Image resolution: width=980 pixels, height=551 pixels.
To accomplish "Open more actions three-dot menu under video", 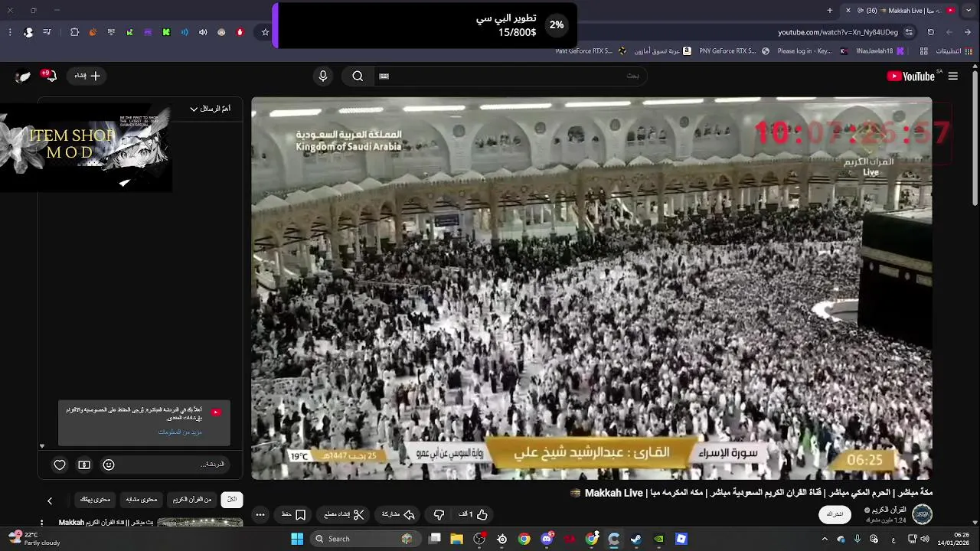I will [260, 514].
